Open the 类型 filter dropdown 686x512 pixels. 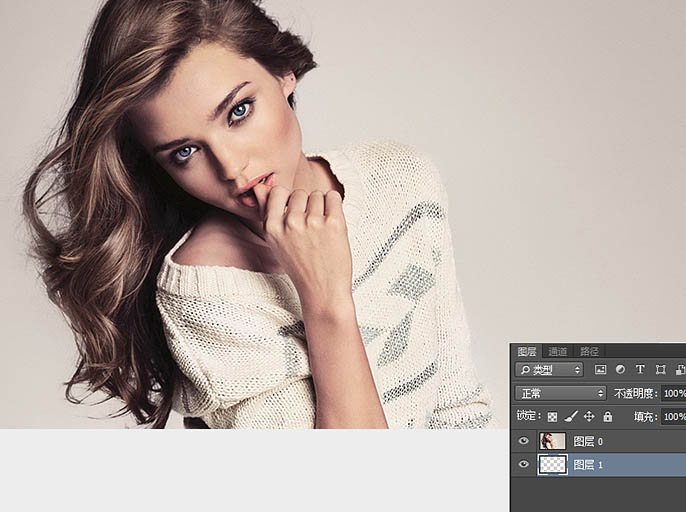[550, 370]
